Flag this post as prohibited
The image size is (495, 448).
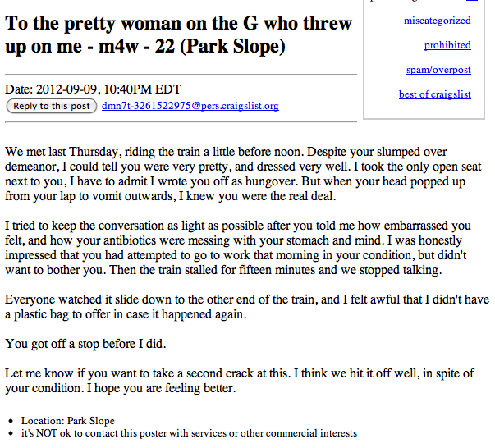pyautogui.click(x=447, y=45)
